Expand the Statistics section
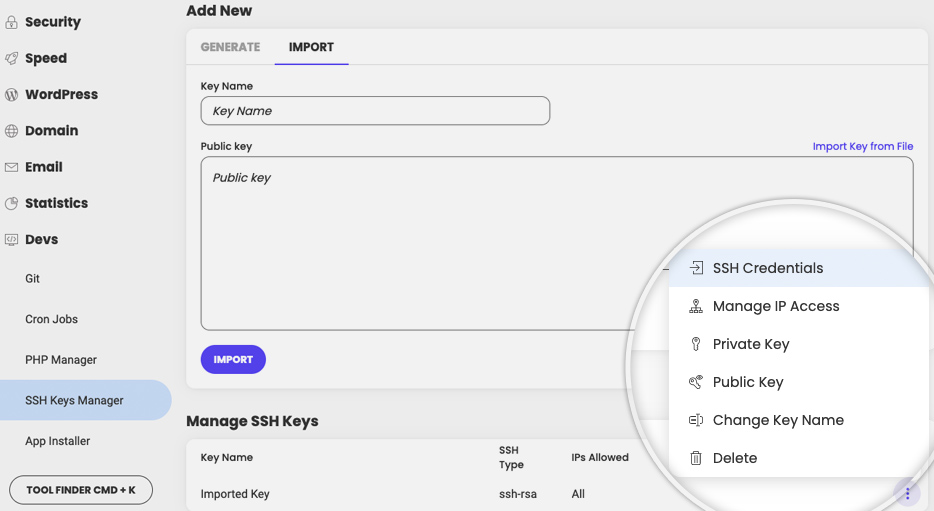This screenshot has height=511, width=934. (x=57, y=204)
